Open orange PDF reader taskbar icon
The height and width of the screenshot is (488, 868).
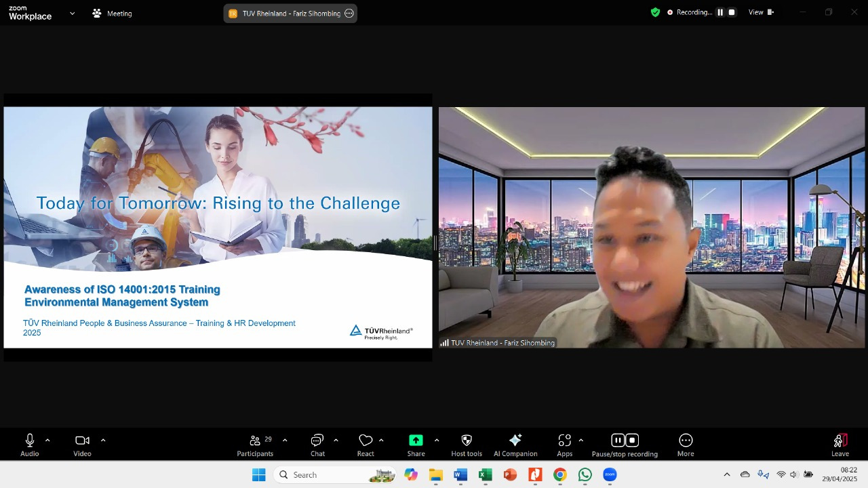tap(536, 475)
